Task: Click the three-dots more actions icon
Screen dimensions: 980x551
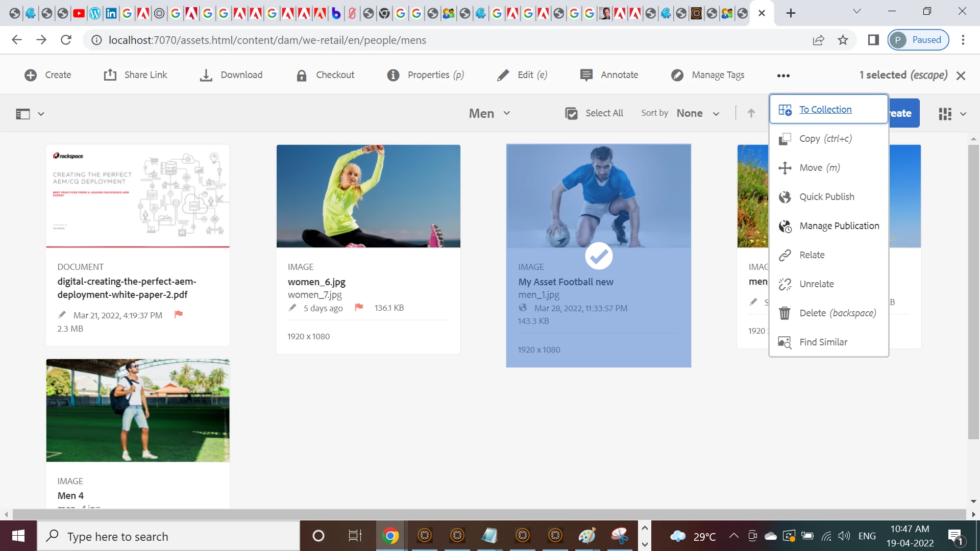Action: pyautogui.click(x=783, y=76)
